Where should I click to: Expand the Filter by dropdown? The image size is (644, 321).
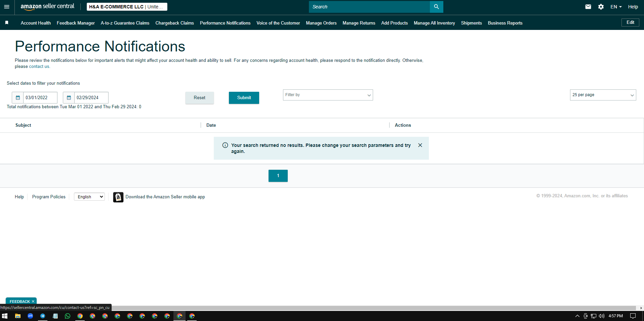[x=328, y=95]
